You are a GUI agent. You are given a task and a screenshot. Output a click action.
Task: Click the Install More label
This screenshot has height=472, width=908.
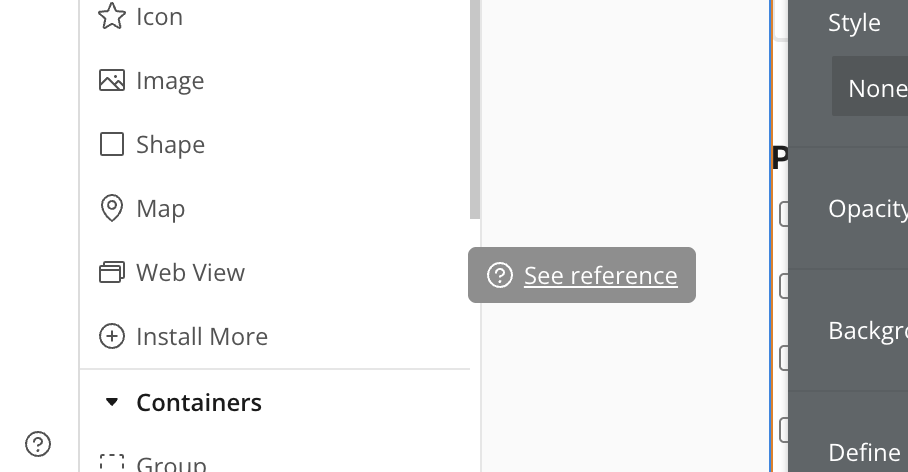(x=202, y=336)
